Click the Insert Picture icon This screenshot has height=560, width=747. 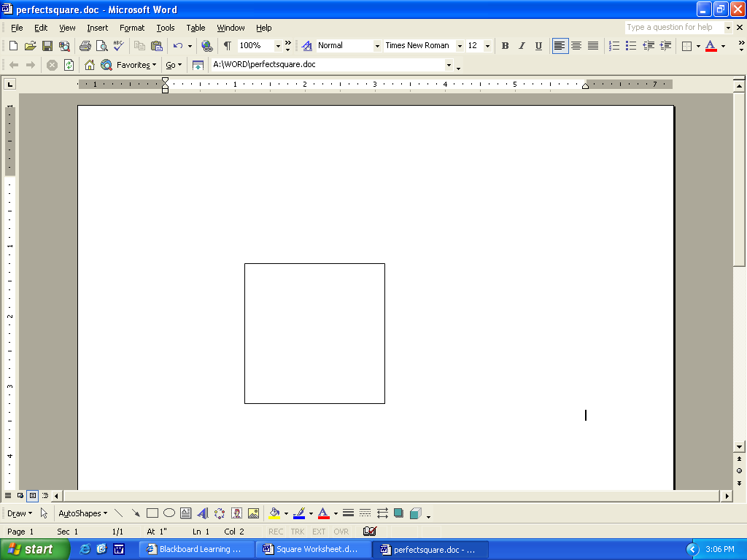click(253, 513)
